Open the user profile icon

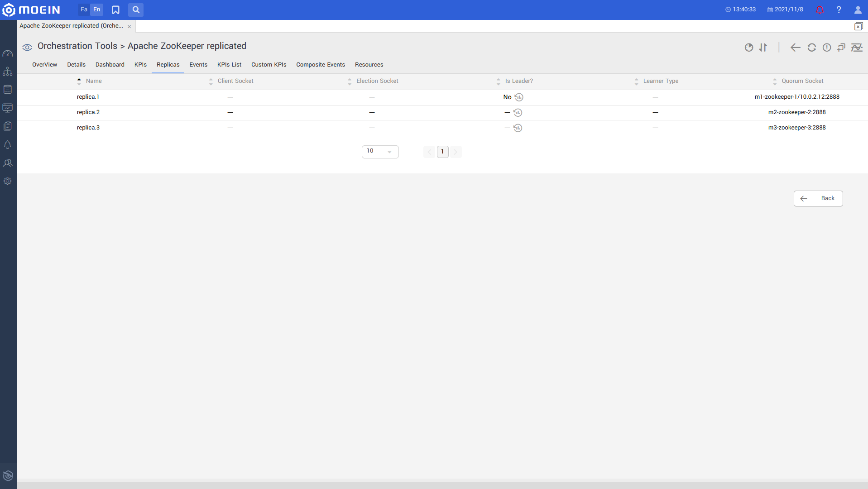pos(858,10)
